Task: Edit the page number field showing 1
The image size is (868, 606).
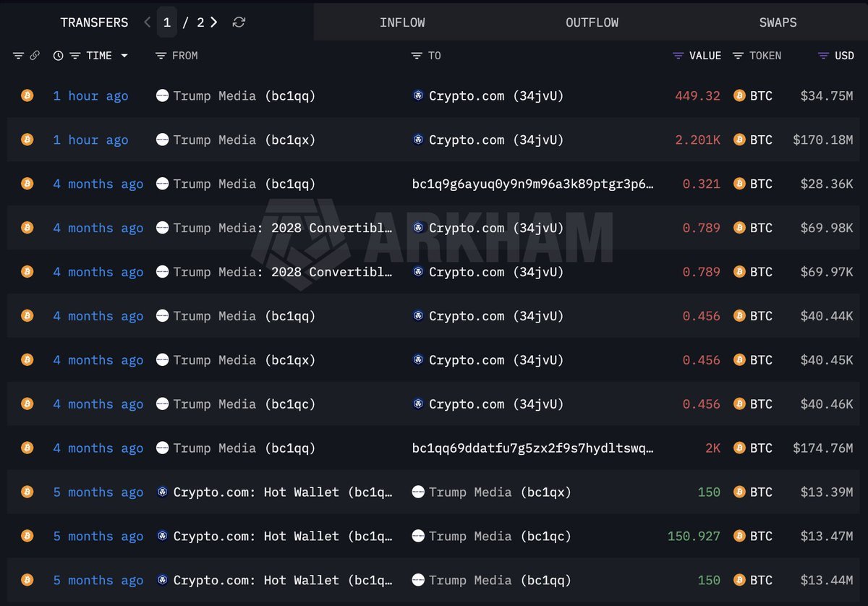Action: pos(167,22)
